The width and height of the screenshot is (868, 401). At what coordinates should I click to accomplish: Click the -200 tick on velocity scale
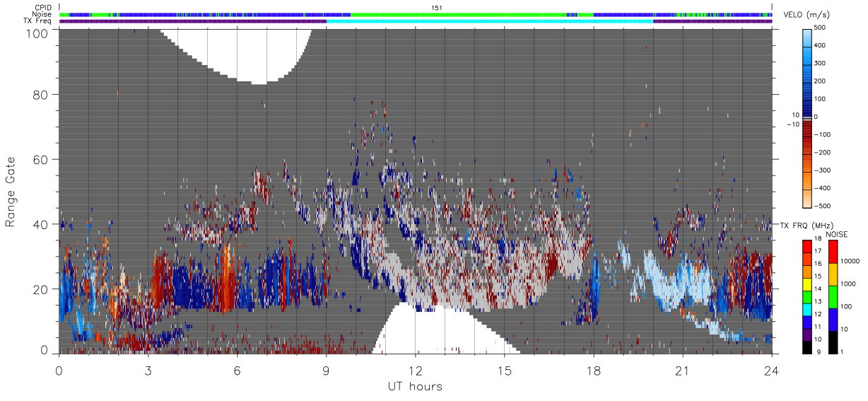coord(823,153)
